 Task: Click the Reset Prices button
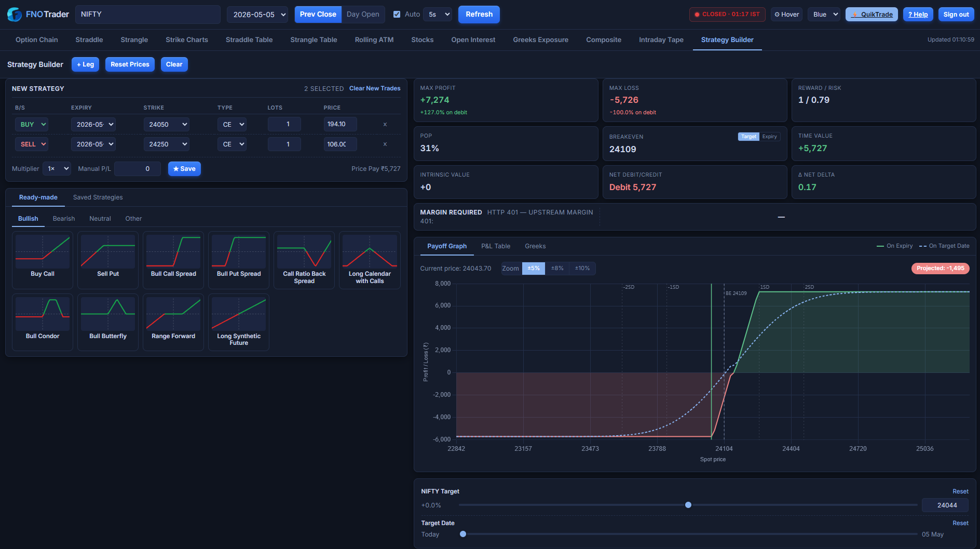(130, 64)
